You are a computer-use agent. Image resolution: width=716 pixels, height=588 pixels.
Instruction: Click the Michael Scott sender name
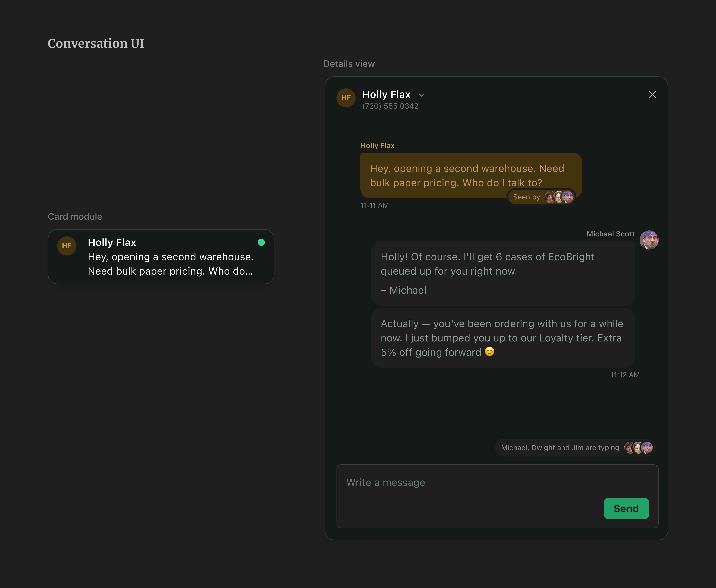(x=610, y=234)
